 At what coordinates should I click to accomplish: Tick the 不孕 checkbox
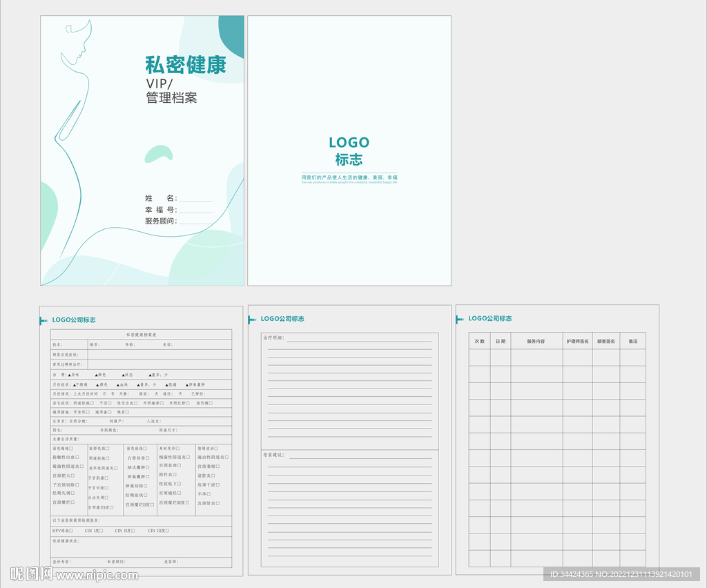(x=209, y=494)
